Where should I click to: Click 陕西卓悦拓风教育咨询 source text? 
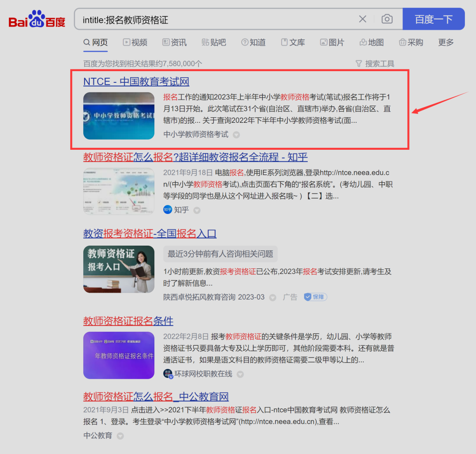(x=199, y=297)
